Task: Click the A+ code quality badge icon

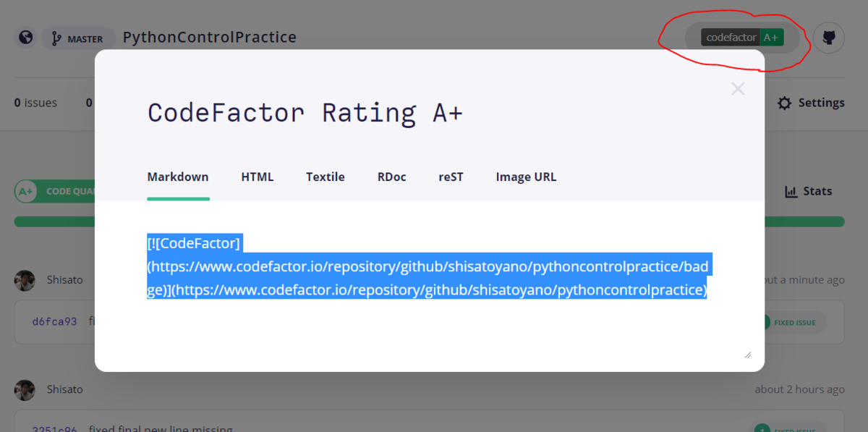Action: tap(26, 192)
